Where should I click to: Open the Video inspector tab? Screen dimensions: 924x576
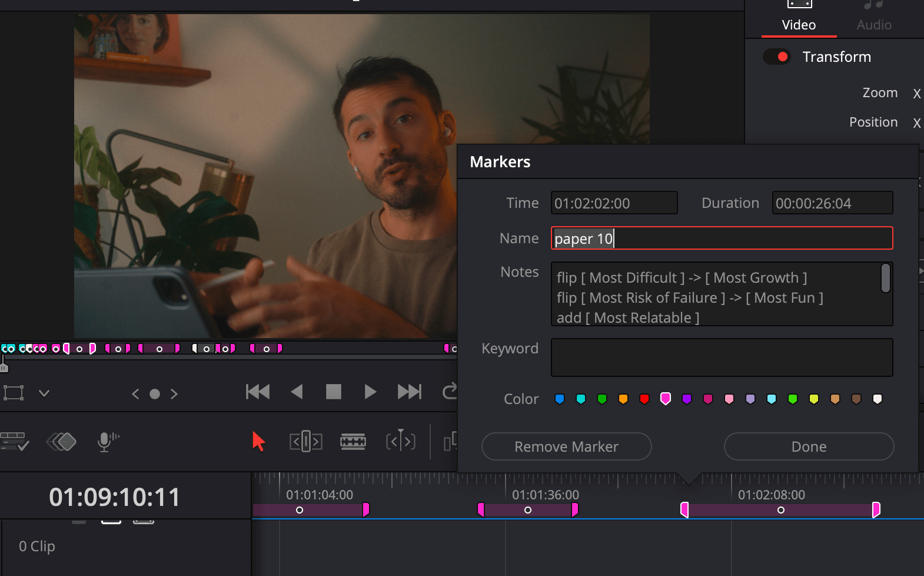pos(799,25)
